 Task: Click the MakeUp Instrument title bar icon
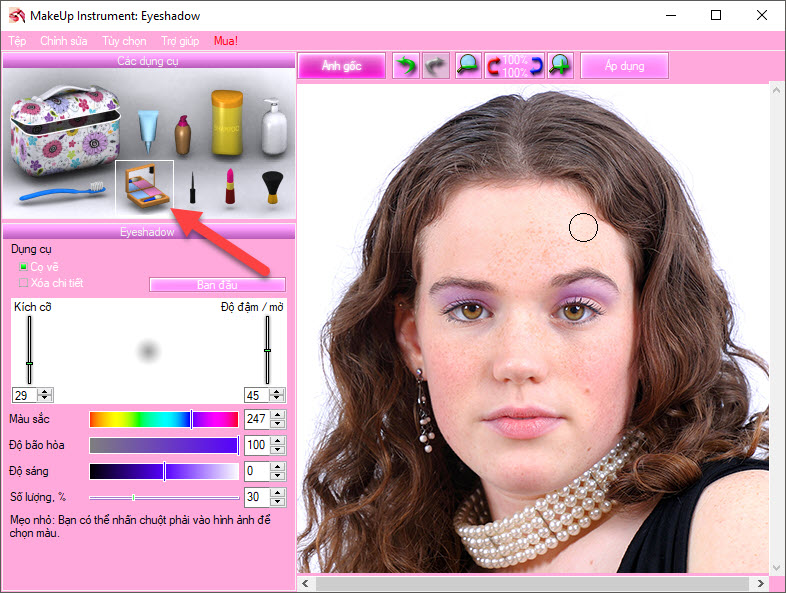tap(17, 16)
